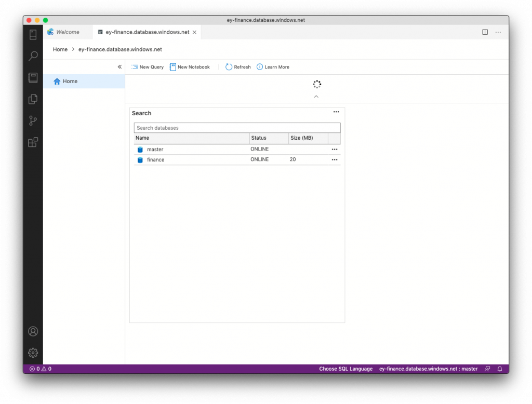532x404 pixels.
Task: Open the Search widget options menu
Action: [x=336, y=112]
